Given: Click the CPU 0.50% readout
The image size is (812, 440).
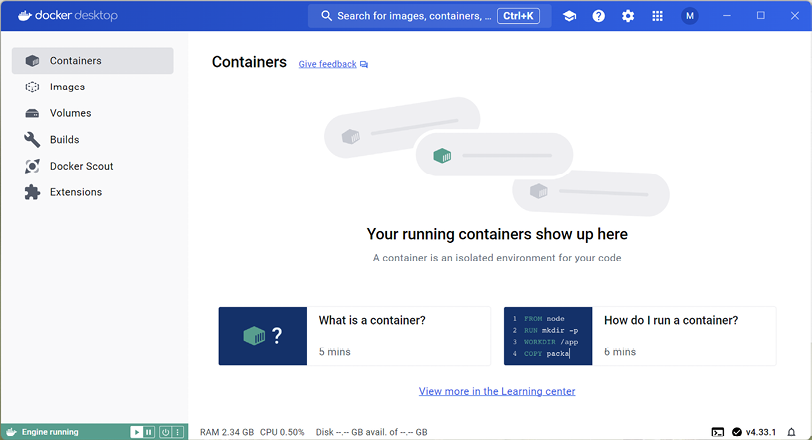Looking at the screenshot, I should tap(282, 432).
